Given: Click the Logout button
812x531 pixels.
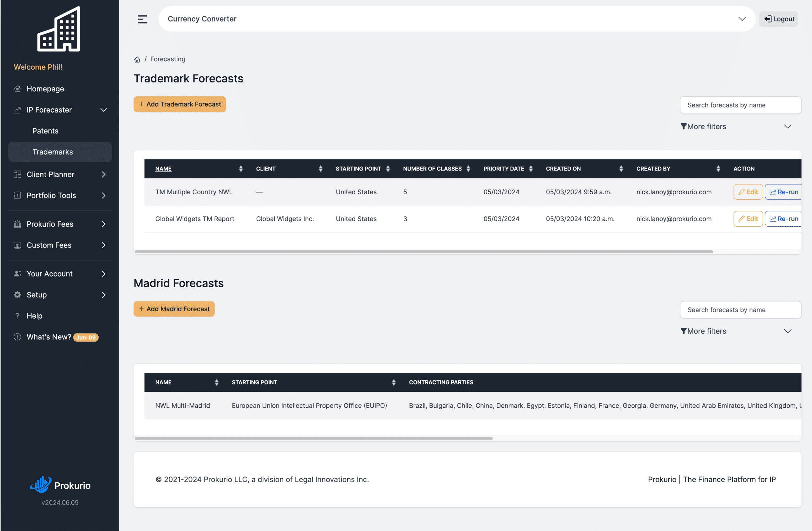Looking at the screenshot, I should click(x=779, y=19).
